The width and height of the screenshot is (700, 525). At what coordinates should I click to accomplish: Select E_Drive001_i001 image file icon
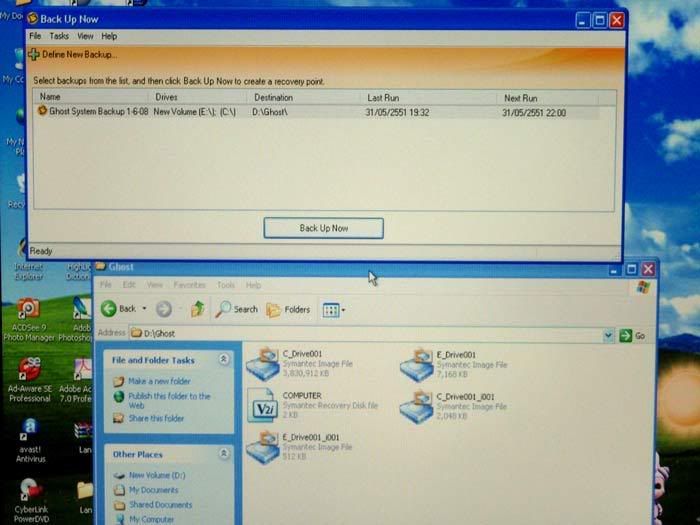tap(263, 447)
